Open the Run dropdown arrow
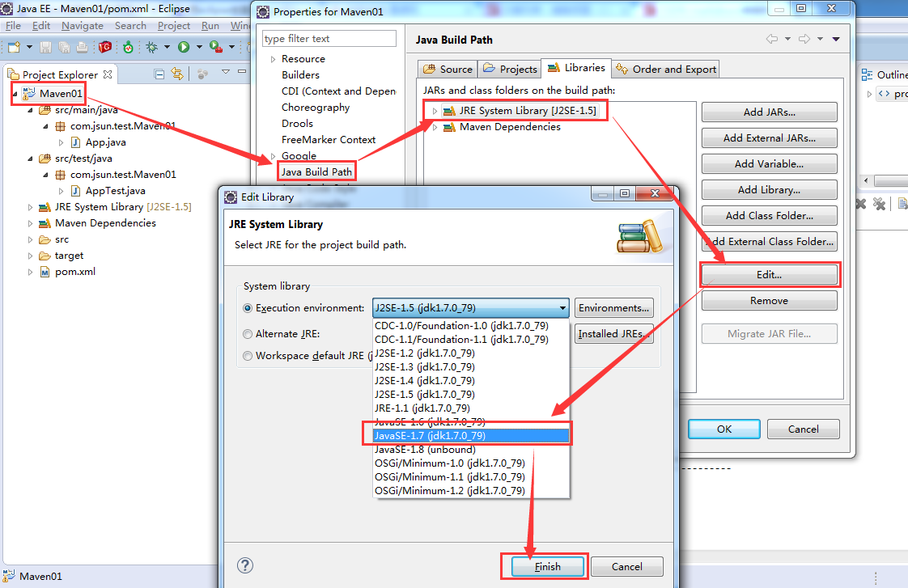The image size is (908, 588). [199, 47]
